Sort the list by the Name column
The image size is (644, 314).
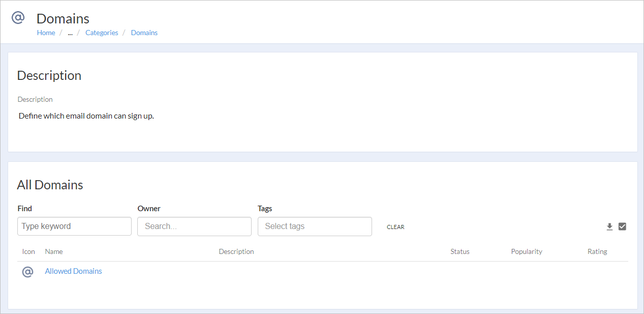click(53, 251)
